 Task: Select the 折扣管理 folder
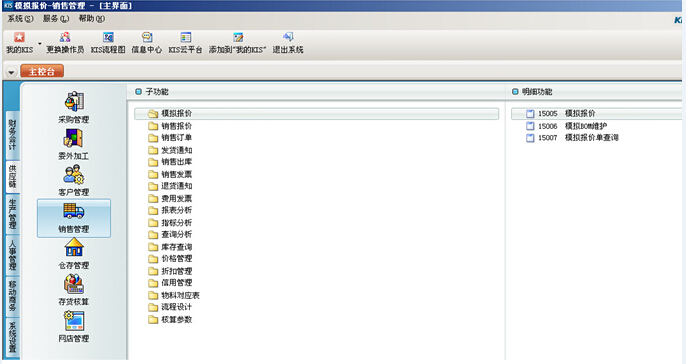pos(170,271)
